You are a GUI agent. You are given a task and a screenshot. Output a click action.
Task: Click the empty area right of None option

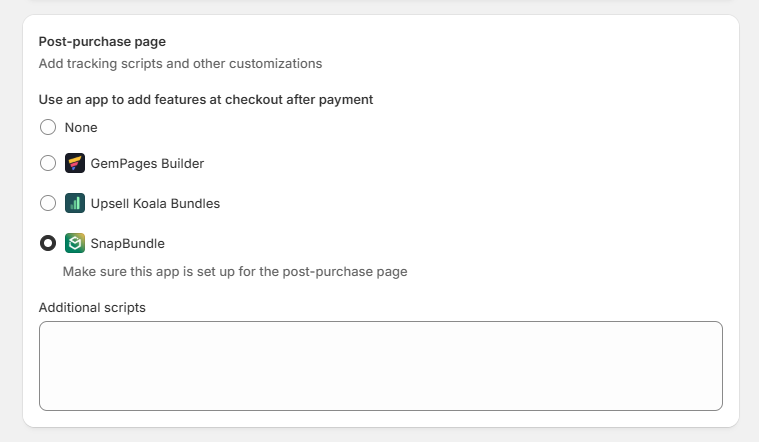point(411,127)
